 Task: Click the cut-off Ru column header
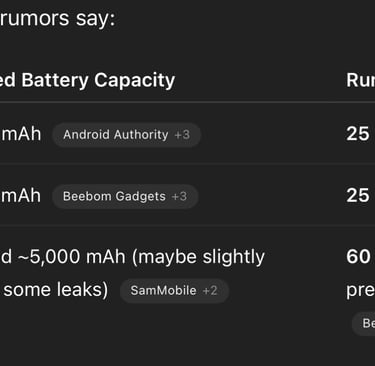click(x=361, y=80)
